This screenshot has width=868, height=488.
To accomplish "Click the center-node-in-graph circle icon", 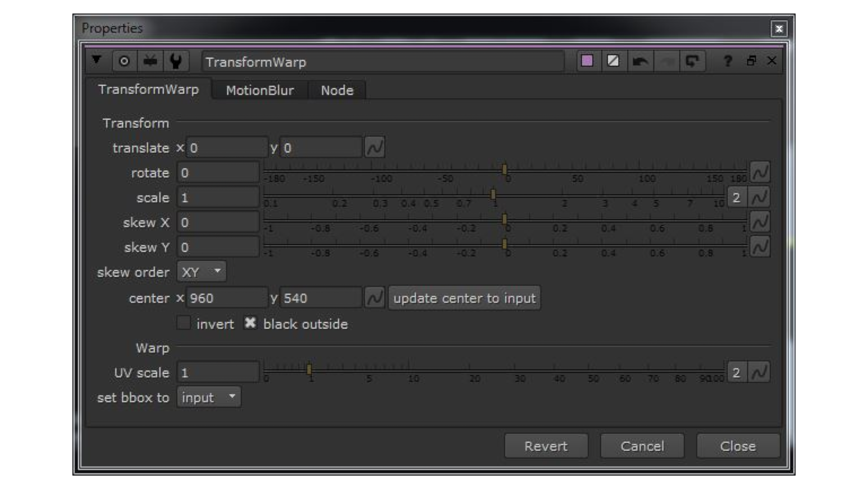I will tap(124, 61).
